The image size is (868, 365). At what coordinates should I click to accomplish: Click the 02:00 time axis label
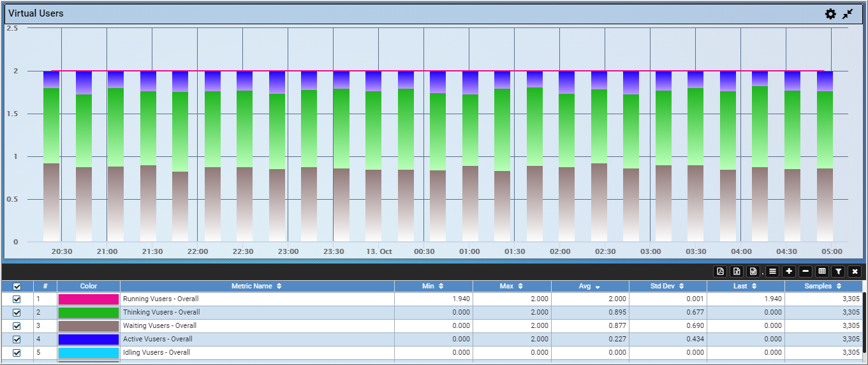[560, 251]
